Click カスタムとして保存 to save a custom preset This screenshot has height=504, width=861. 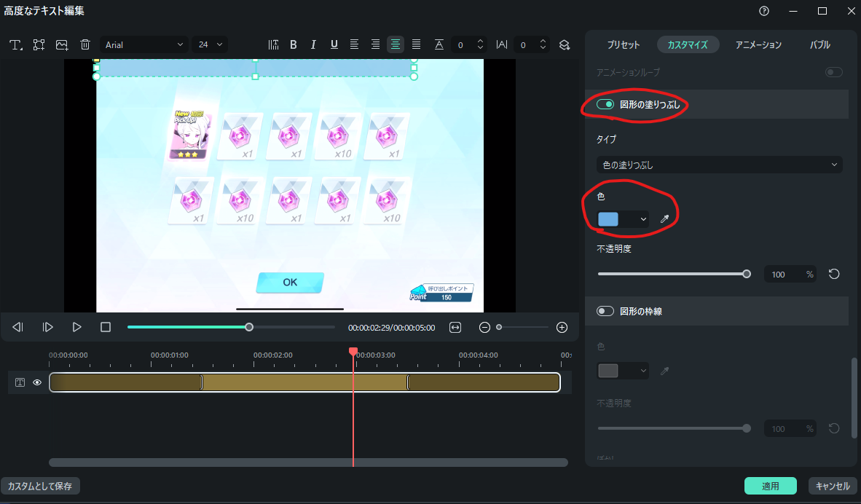click(41, 485)
